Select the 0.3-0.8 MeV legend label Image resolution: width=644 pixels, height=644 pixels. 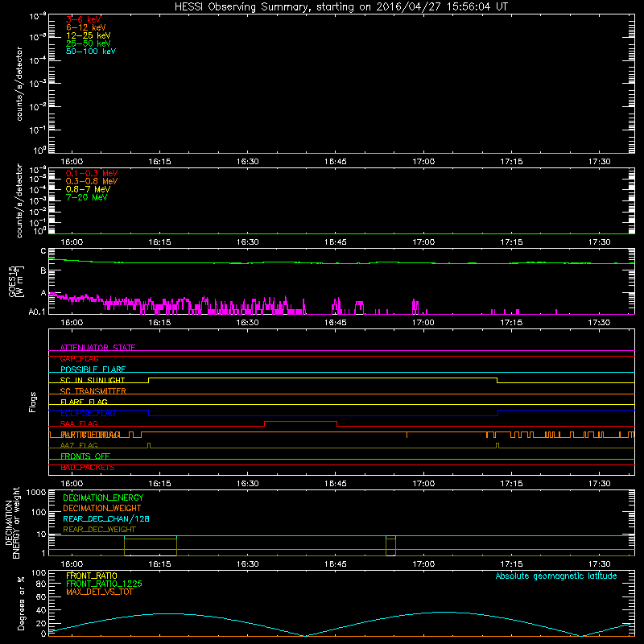tap(92, 181)
